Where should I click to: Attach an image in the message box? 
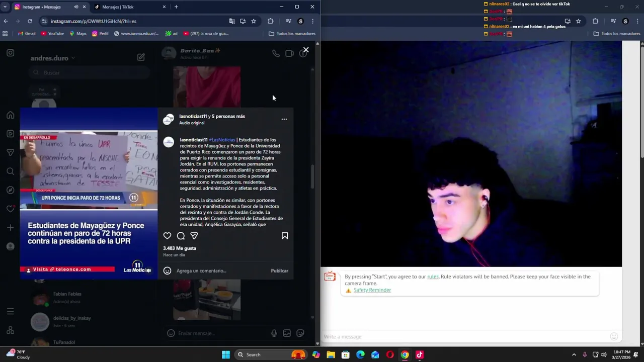click(287, 333)
